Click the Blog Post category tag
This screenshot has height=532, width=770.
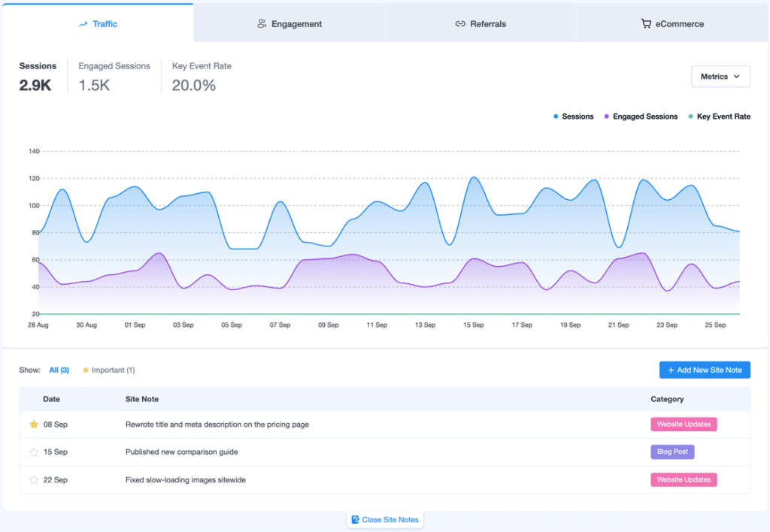672,452
